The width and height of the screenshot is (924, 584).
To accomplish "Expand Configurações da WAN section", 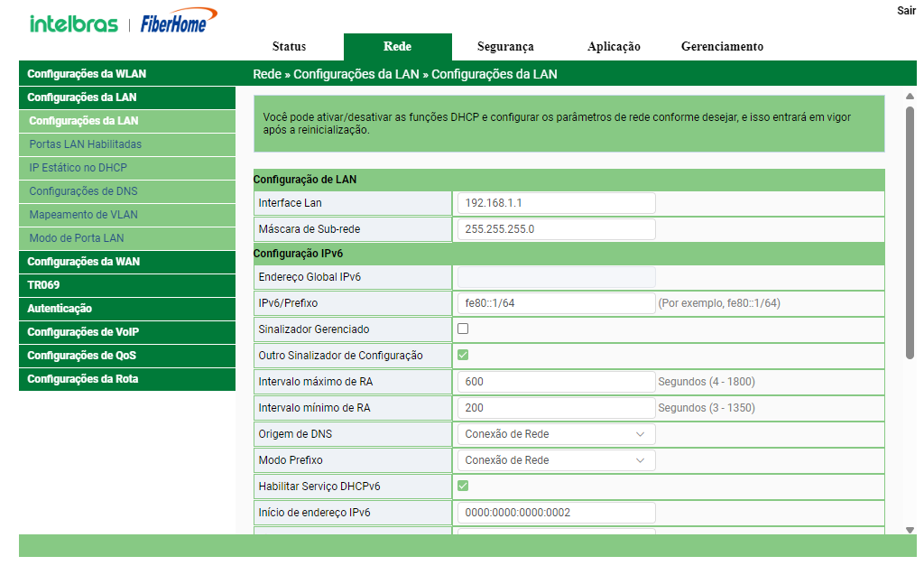I will pos(127,262).
